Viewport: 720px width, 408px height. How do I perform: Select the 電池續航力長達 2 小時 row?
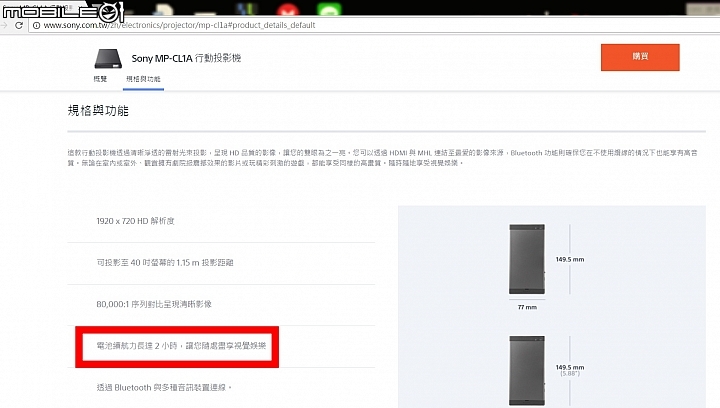pyautogui.click(x=221, y=346)
